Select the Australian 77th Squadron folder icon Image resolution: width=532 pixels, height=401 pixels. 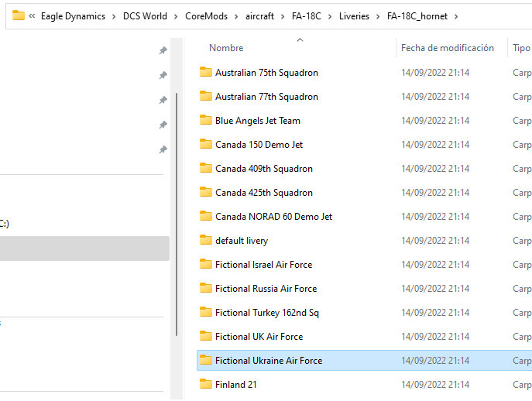[206, 96]
